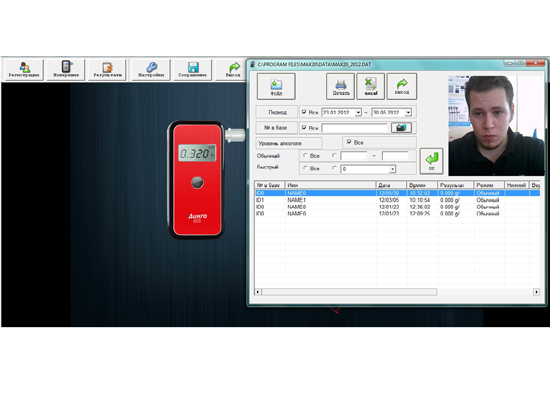
Task: Open the Registration toolbar icon
Action: (24, 69)
